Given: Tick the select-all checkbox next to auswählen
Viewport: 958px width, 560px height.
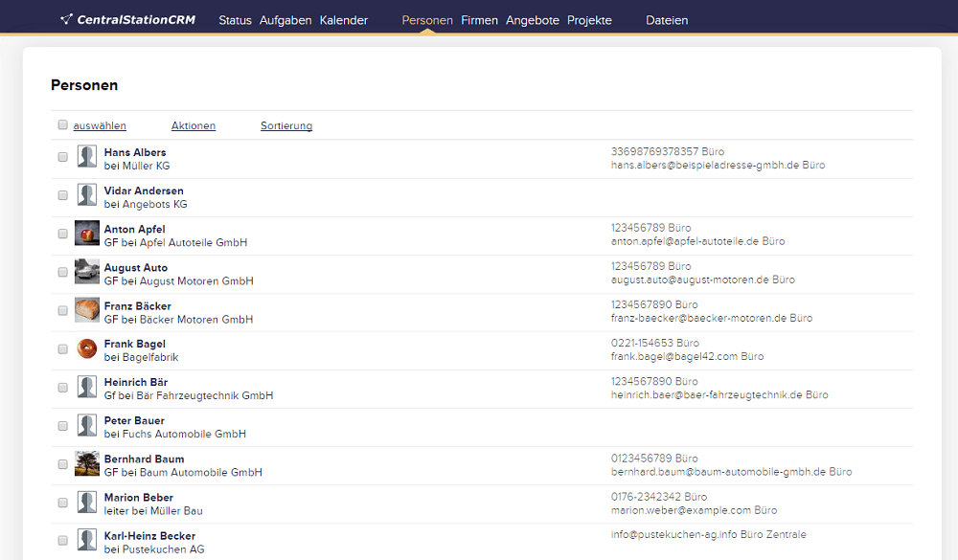Looking at the screenshot, I should click(x=63, y=125).
